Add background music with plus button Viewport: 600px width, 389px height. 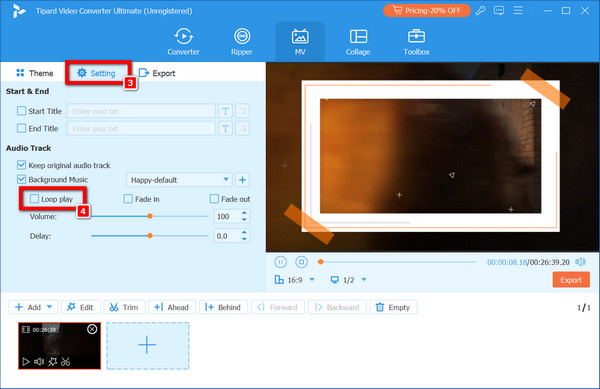click(x=242, y=180)
